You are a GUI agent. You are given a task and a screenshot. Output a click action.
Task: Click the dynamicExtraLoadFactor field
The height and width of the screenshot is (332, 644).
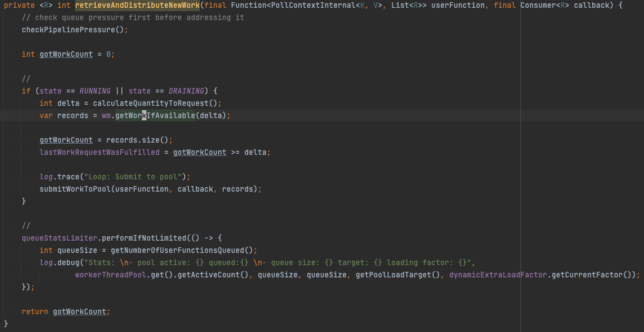498,275
